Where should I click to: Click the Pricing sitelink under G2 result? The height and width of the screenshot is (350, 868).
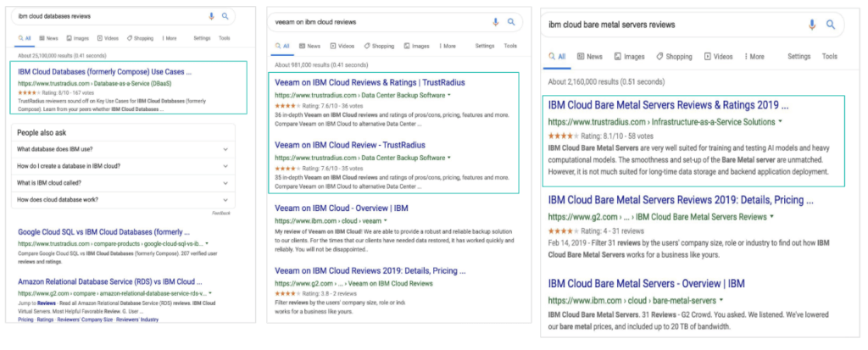(25, 319)
